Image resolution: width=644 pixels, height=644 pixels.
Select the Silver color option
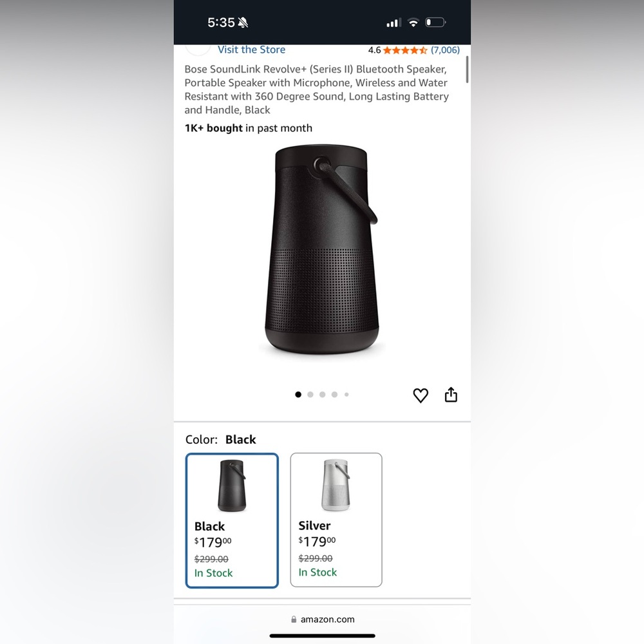pos(336,520)
